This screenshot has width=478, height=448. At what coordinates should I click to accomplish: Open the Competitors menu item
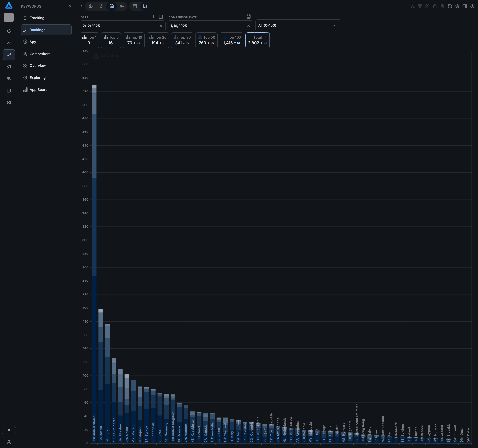tap(40, 54)
